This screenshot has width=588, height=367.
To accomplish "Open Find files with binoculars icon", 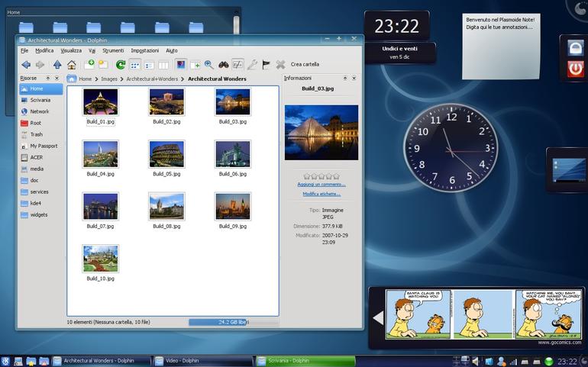I will pyautogui.click(x=224, y=65).
